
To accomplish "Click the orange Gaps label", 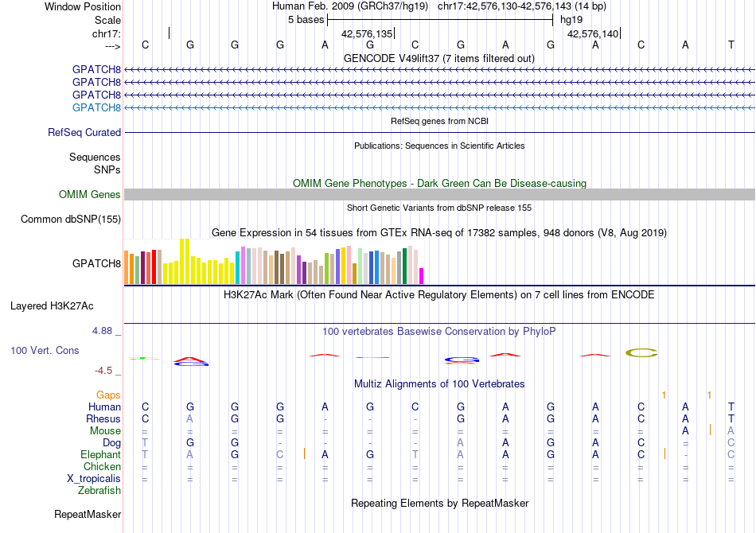I will pos(108,395).
